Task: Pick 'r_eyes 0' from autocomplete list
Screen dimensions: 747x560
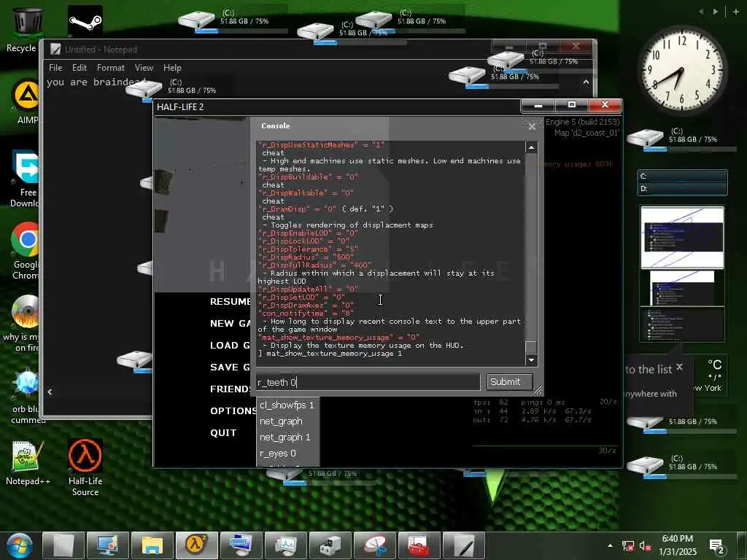Action: pos(287,454)
